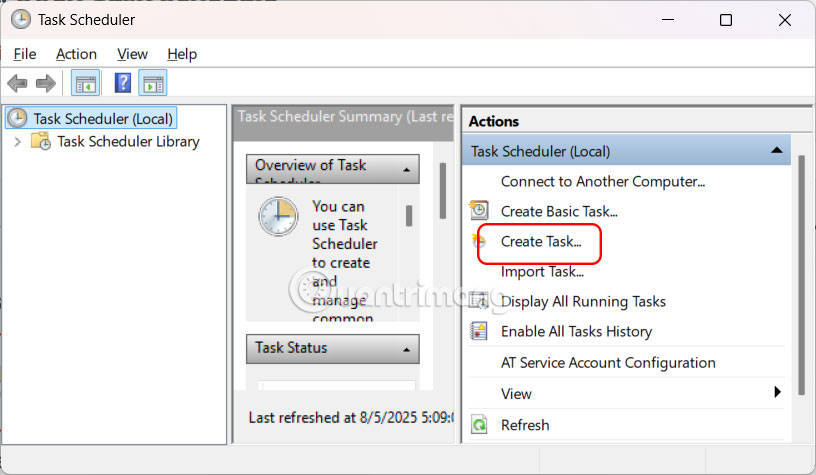Minimize the Task Scheduler window

668,20
